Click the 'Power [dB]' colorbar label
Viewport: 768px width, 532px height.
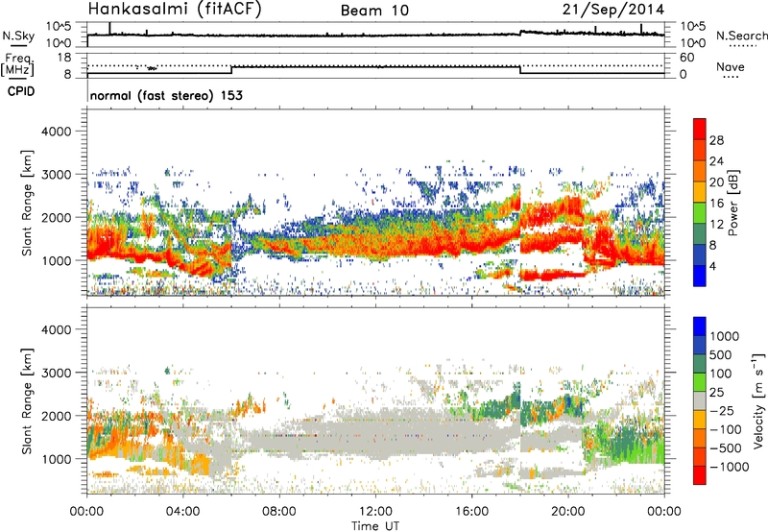pos(733,203)
